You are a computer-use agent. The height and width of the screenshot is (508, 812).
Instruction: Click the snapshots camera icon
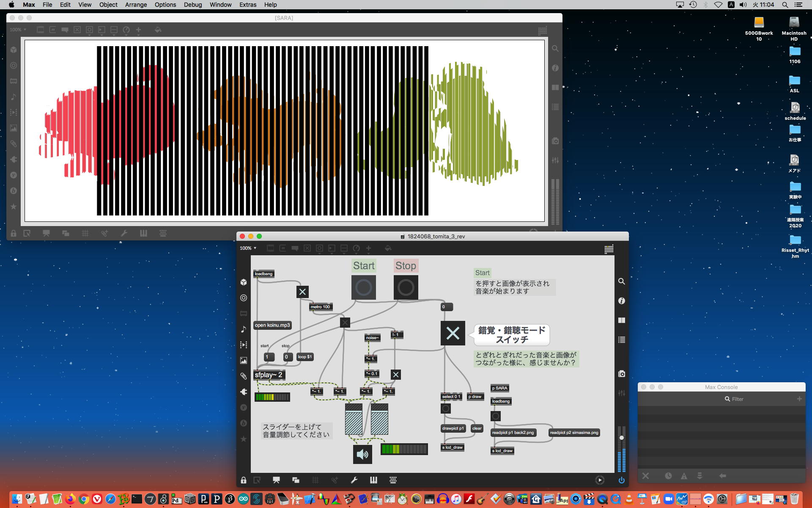(x=621, y=374)
